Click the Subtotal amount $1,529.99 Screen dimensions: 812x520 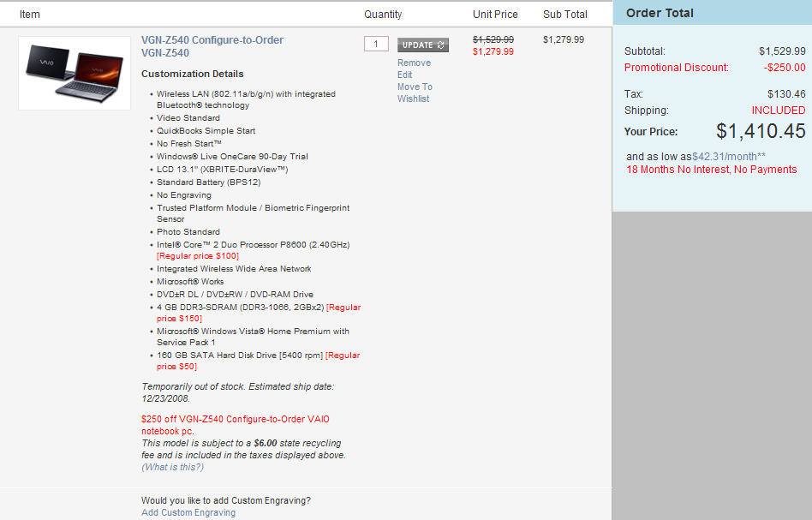(782, 51)
